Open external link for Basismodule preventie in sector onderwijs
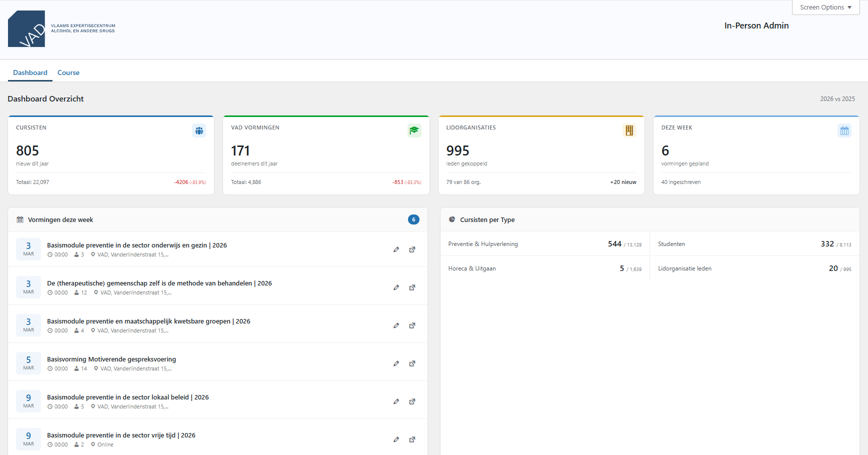This screenshot has width=868, height=455. [412, 249]
